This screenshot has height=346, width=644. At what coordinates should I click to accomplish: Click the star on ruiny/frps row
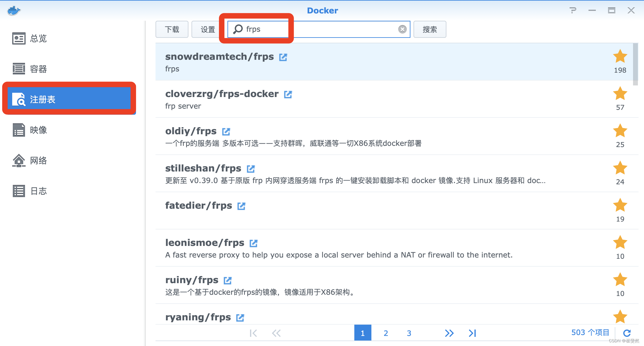620,280
